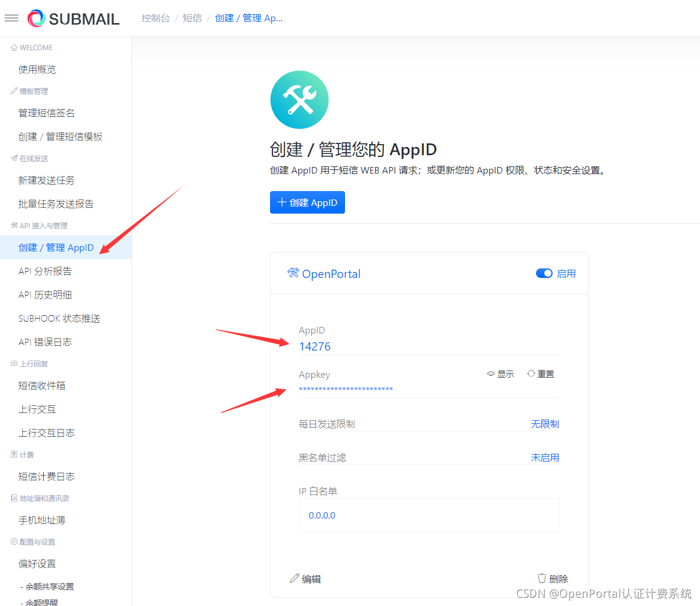700x606 pixels.
Task: Click the reset Appkey refresh icon
Action: pyautogui.click(x=531, y=374)
